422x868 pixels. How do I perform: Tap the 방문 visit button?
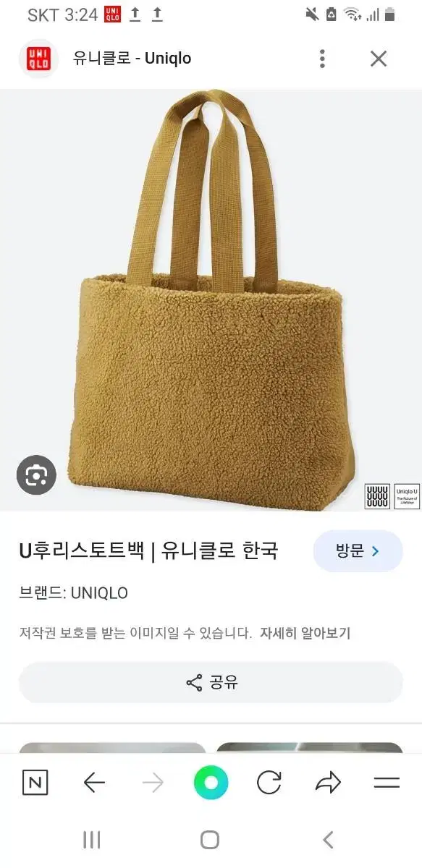[x=358, y=551]
